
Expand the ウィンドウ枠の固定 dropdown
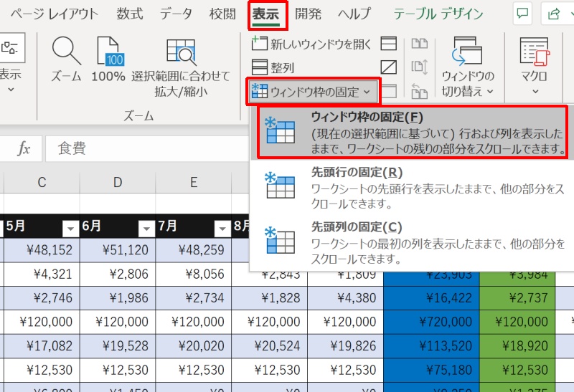point(314,92)
